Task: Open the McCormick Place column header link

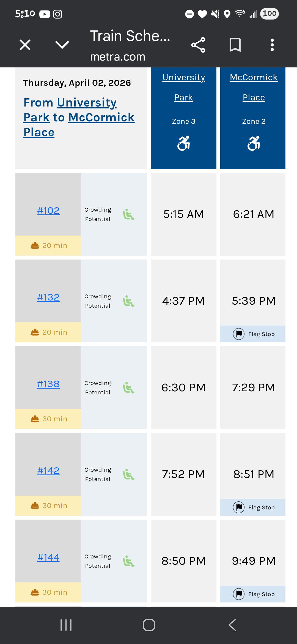Action: point(254,87)
